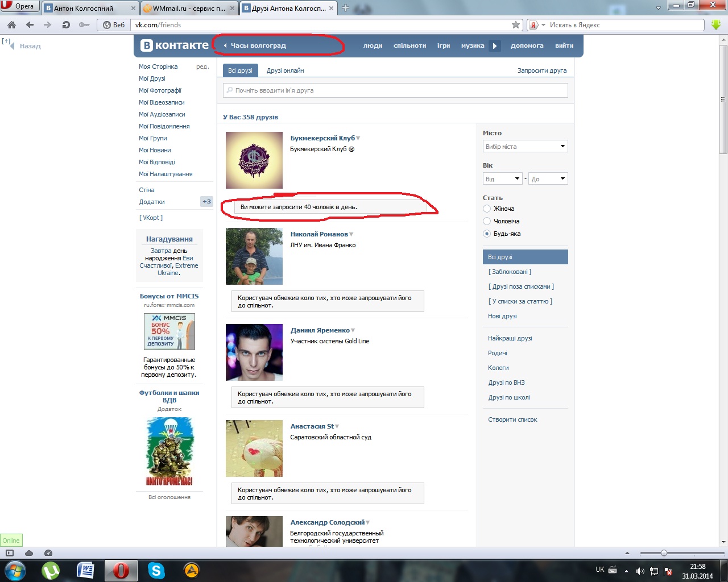This screenshot has height=582, width=728.
Task: Open the Найкращі друзі list
Action: pyautogui.click(x=510, y=338)
